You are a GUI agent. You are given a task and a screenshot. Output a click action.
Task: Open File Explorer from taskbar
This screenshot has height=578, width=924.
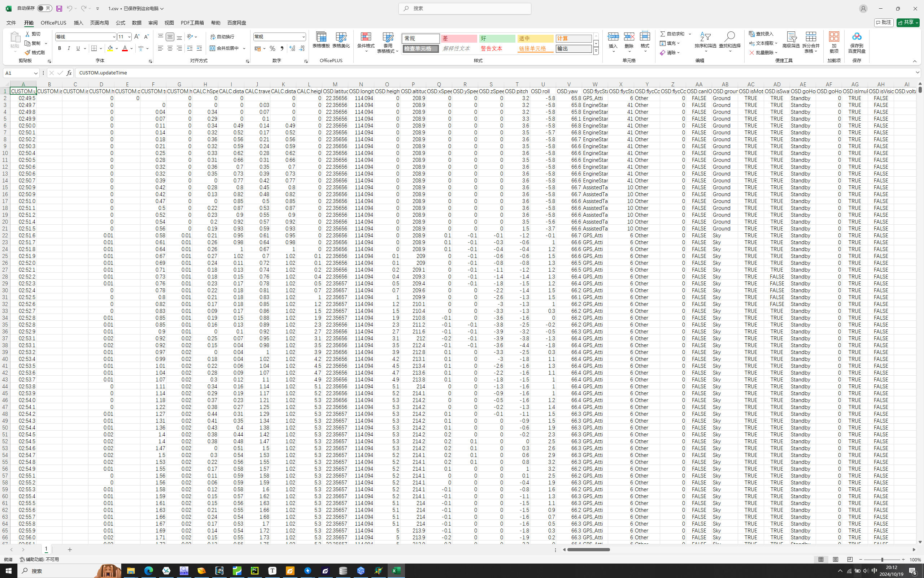(131, 571)
